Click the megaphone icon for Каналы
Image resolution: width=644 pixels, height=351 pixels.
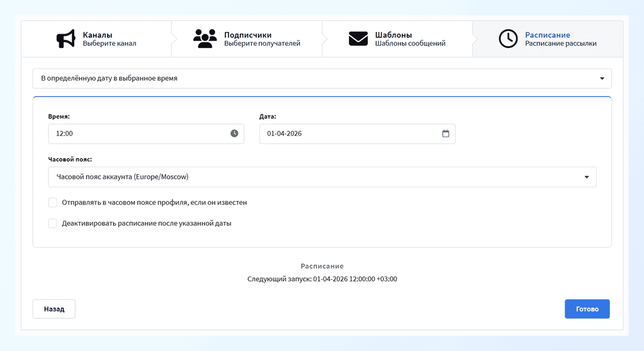point(66,39)
